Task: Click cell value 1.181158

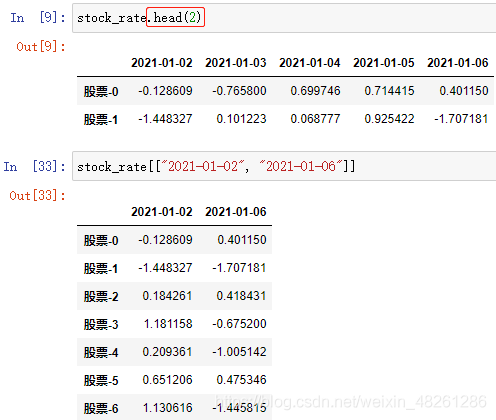Action: (168, 324)
